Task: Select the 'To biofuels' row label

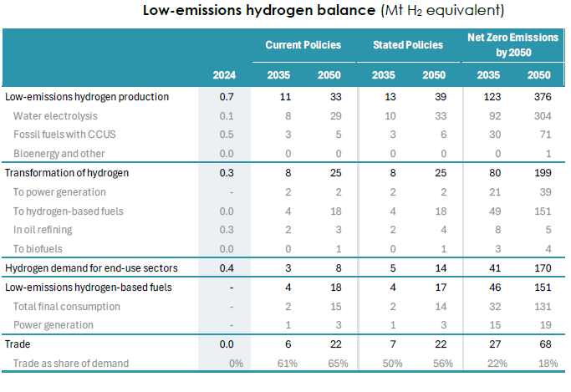Action: (x=40, y=249)
